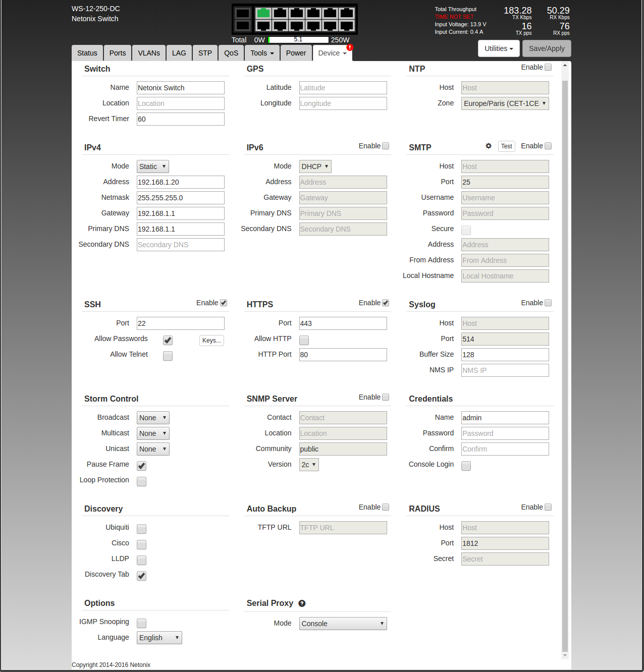Click the total power usage bar
Screen dimensions: 644x672
click(298, 40)
